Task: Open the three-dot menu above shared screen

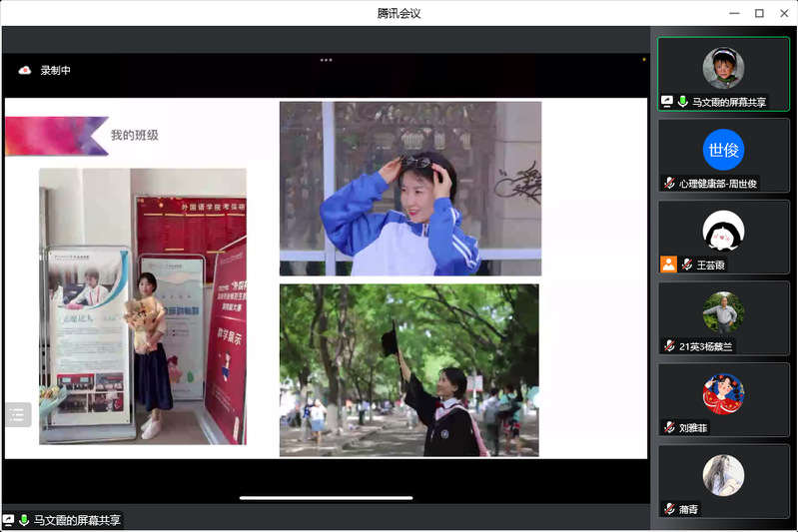Action: click(326, 60)
